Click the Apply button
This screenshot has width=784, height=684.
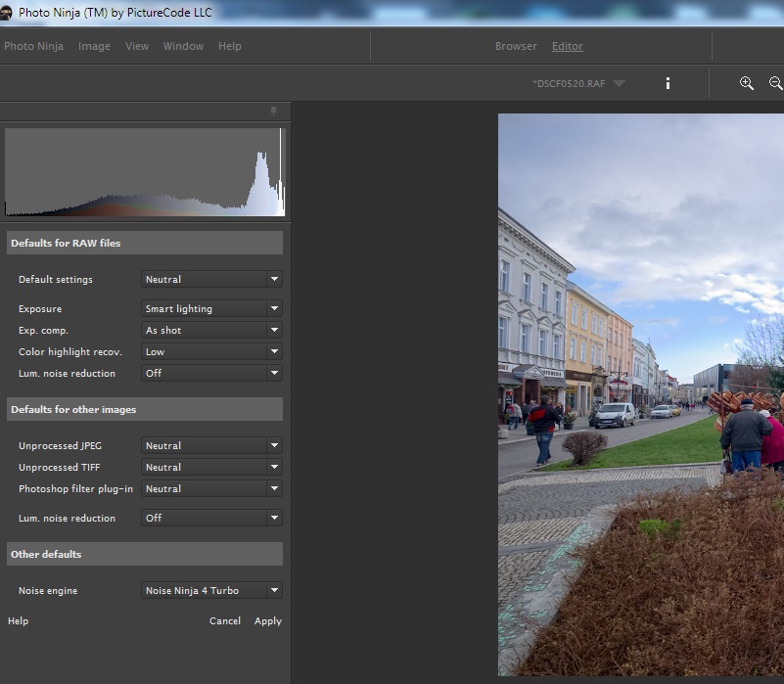267,621
